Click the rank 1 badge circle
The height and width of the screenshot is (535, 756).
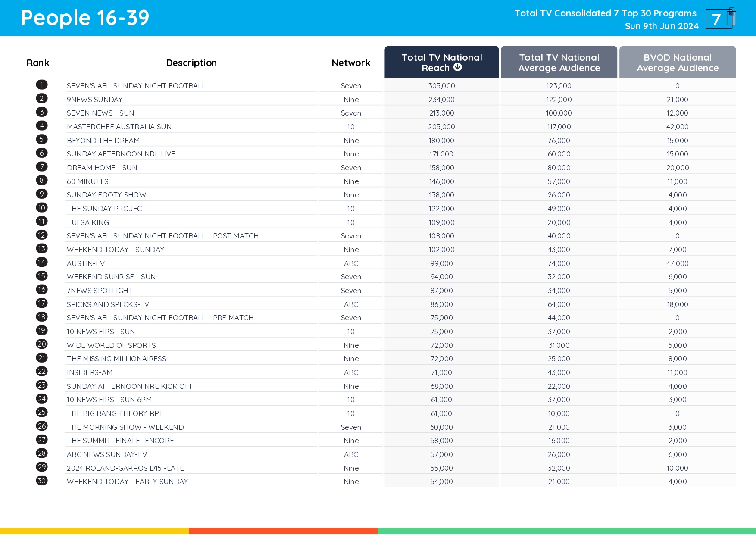41,84
